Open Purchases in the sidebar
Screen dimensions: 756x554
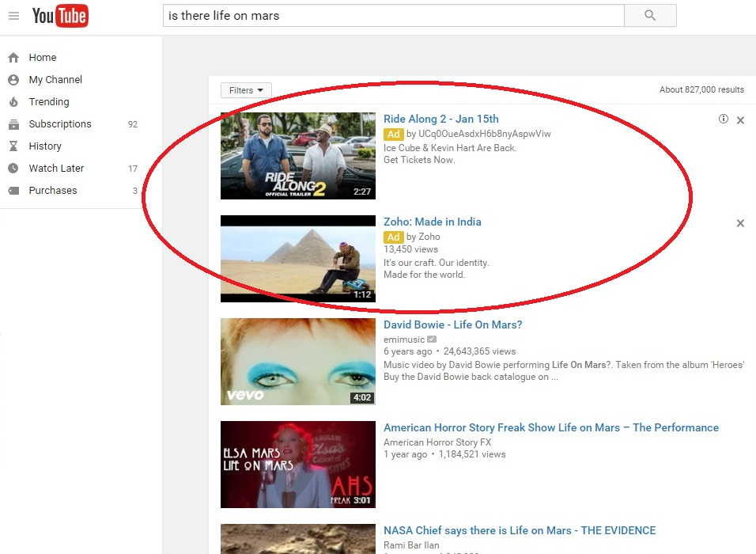[x=52, y=191]
